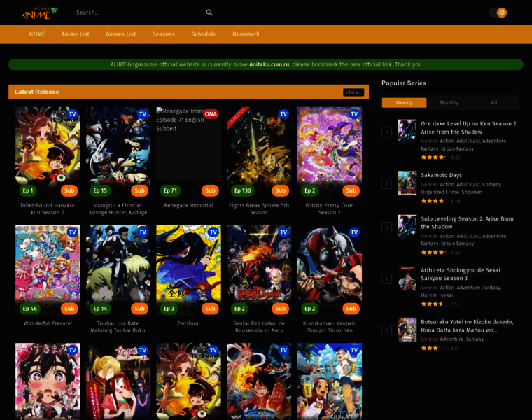Click the TV badge on Witchy Pretty Cure

353,114
